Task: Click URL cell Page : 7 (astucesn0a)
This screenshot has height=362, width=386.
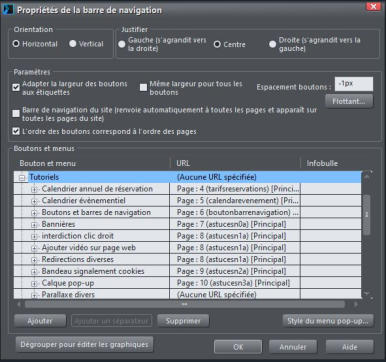Action: (235, 224)
